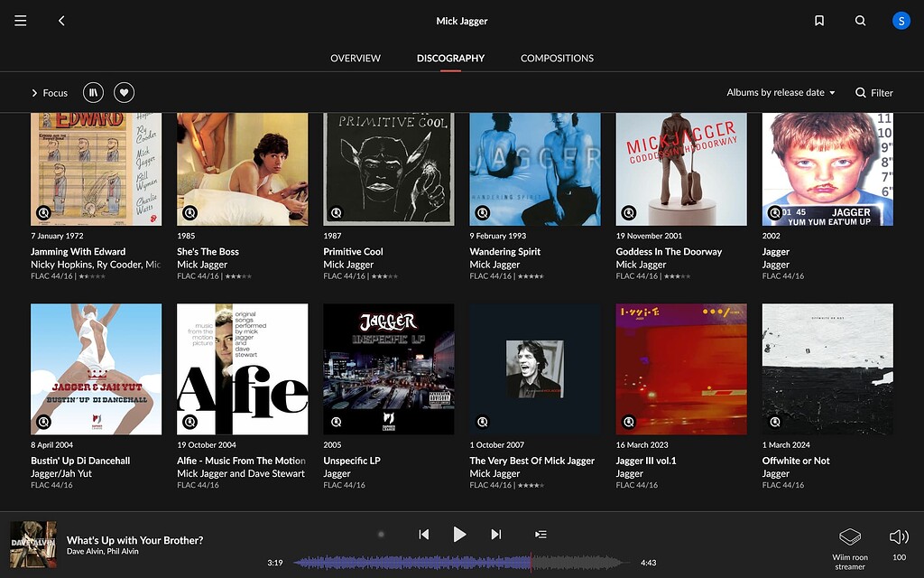Screen dimensions: 924x578
Task: Open the S profile avatar menu
Action: point(901,20)
